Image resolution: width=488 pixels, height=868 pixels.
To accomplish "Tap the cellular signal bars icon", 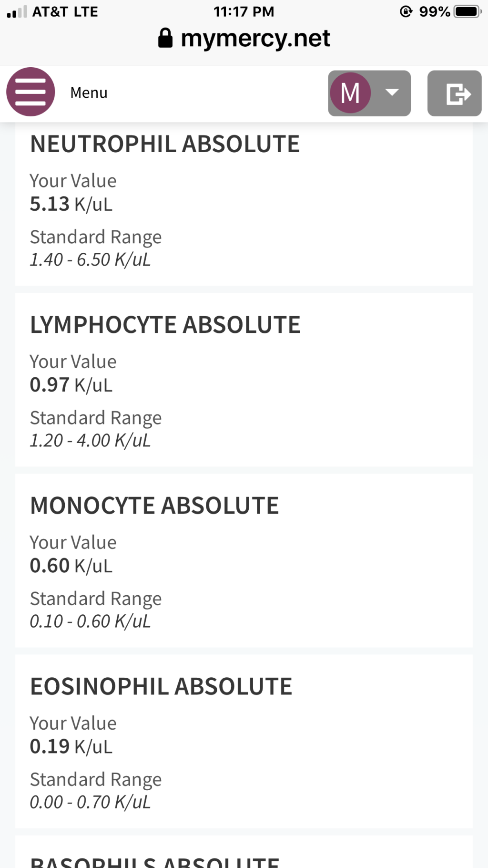I will (17, 11).
